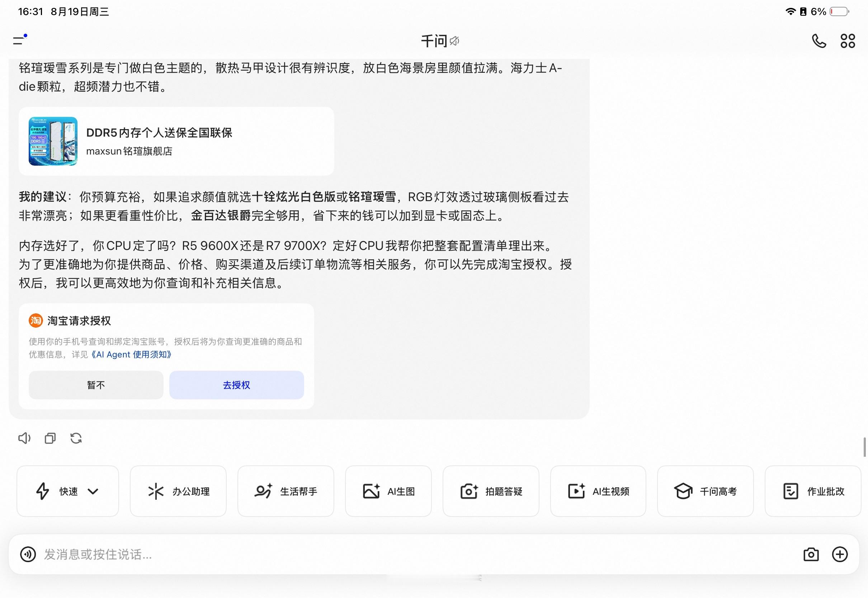The width and height of the screenshot is (868, 598).
Task: Click the conversation scrollbar on the right edge
Action: (865, 447)
